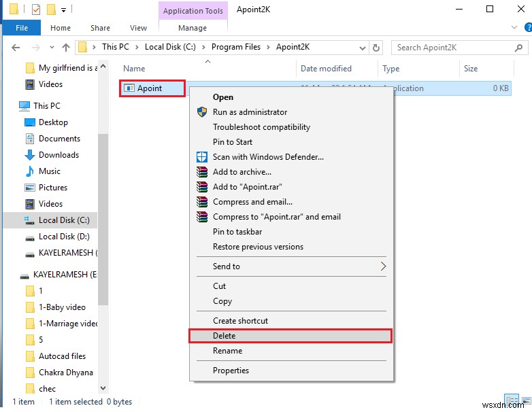Viewport: 532px width, 412px height.
Task: Click the New folder icon in title bar
Action: [50, 10]
